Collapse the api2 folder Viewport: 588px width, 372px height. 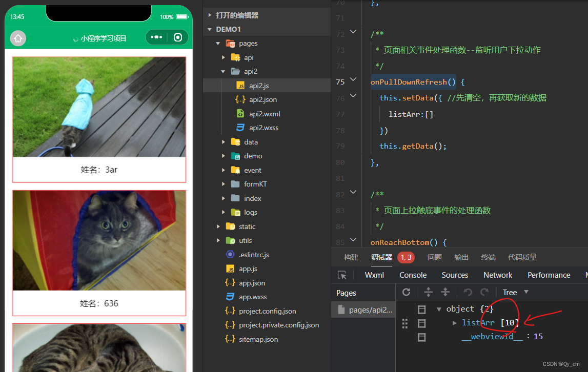tap(223, 71)
